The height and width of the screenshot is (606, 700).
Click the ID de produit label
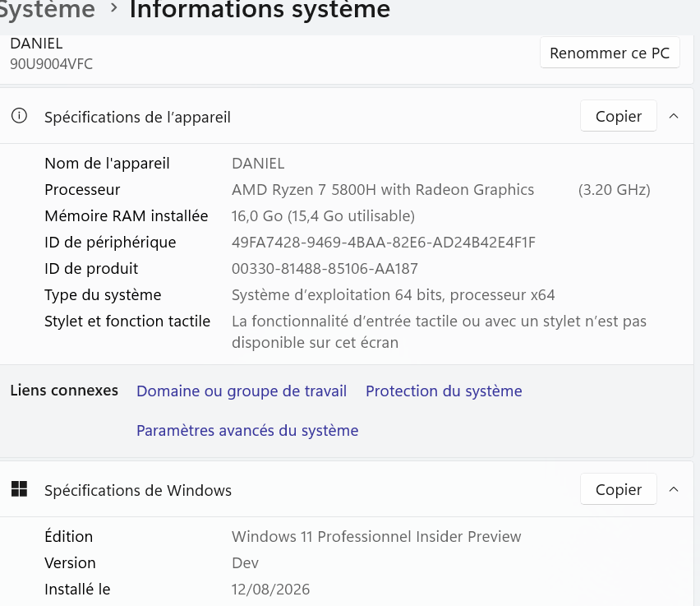pos(91,269)
